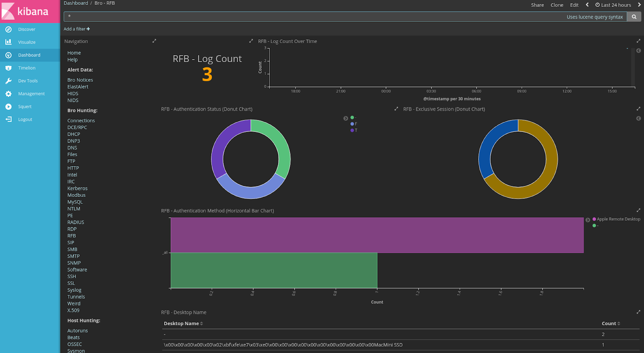Click the Uses lucene query syntax link
The height and width of the screenshot is (353, 644).
(x=594, y=17)
